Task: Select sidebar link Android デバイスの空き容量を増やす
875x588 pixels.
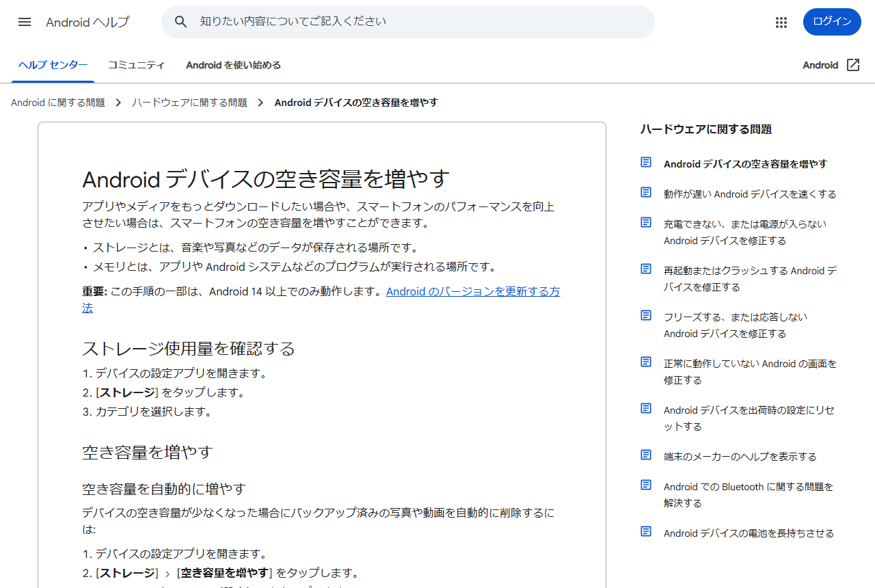Action: [745, 164]
